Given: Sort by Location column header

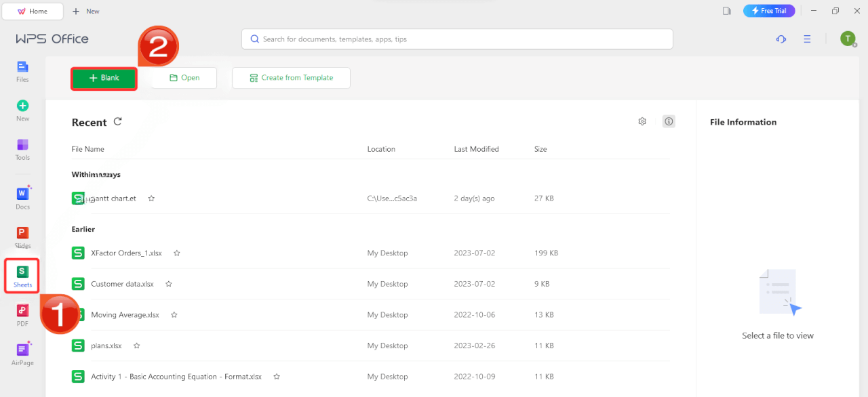Looking at the screenshot, I should (x=381, y=149).
